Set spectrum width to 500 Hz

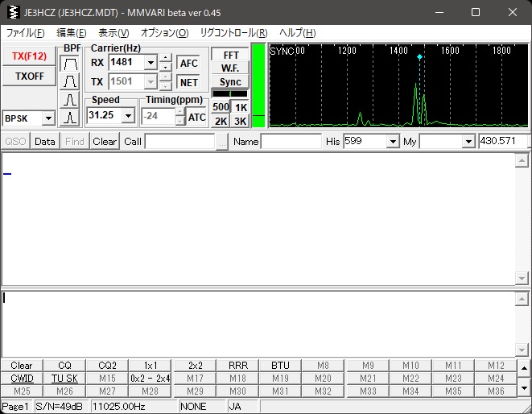click(221, 107)
